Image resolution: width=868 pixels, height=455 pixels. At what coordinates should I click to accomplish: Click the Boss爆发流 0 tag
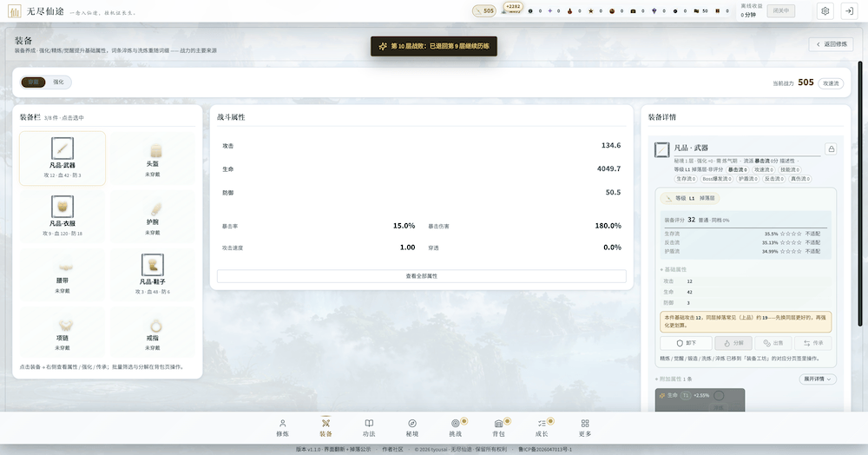coord(717,179)
